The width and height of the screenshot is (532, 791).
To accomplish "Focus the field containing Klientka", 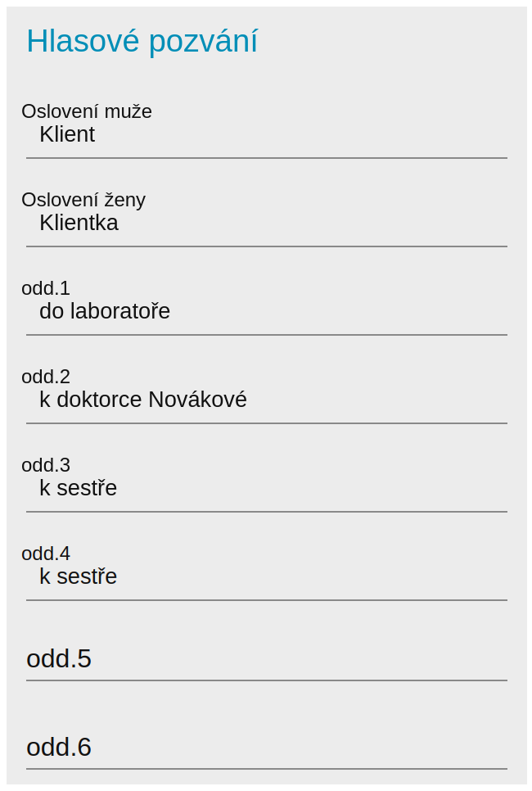I will click(266, 224).
